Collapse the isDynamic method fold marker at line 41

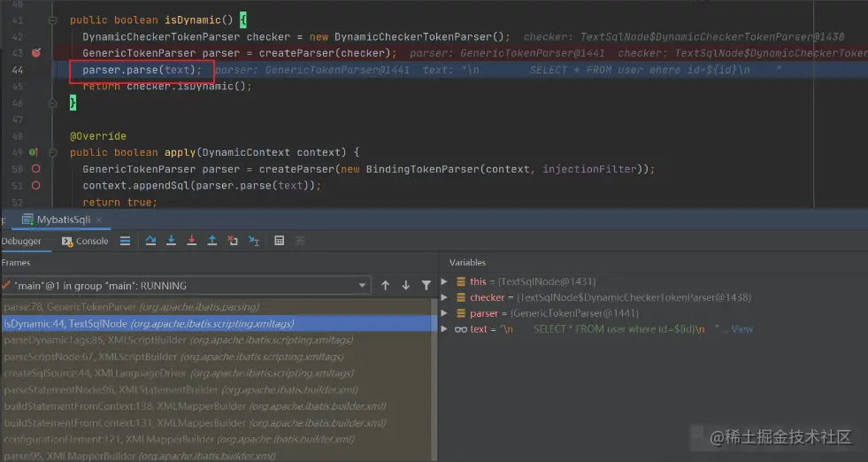click(x=52, y=20)
